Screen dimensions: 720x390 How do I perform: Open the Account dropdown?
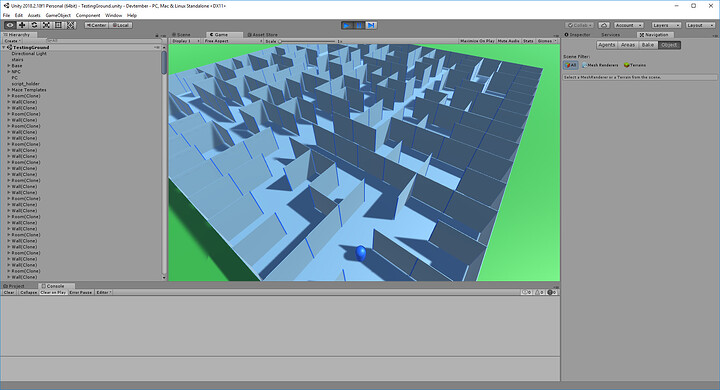[x=629, y=25]
